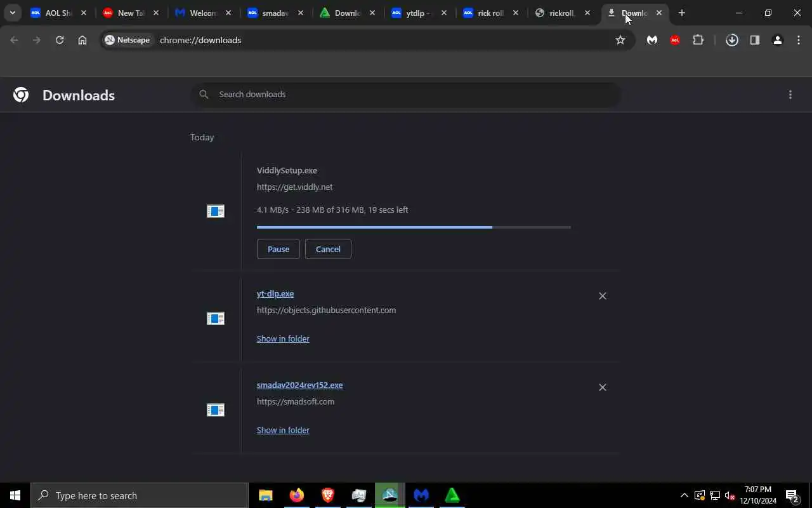Image resolution: width=812 pixels, height=508 pixels.
Task: Close the AOL Shield tab
Action: (84, 13)
